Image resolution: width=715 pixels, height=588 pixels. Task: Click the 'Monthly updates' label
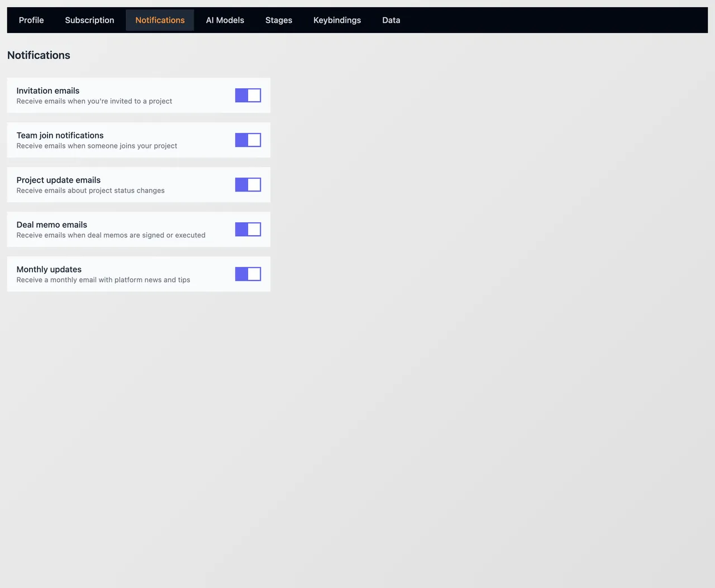[x=49, y=269]
